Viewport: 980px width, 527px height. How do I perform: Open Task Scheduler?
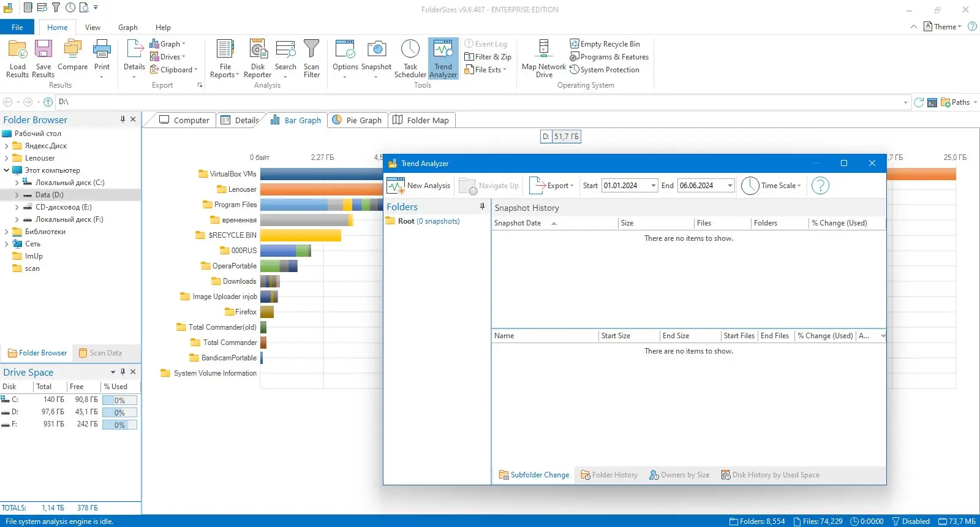tap(410, 59)
